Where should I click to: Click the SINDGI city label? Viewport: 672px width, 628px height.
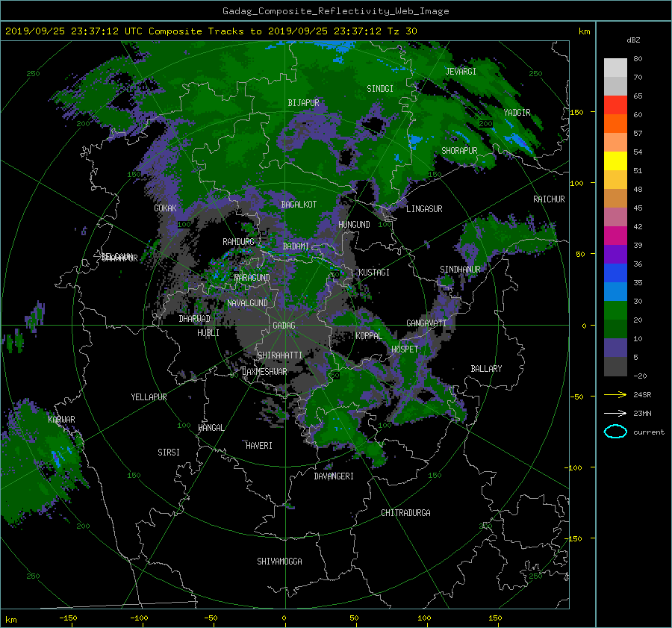click(380, 89)
